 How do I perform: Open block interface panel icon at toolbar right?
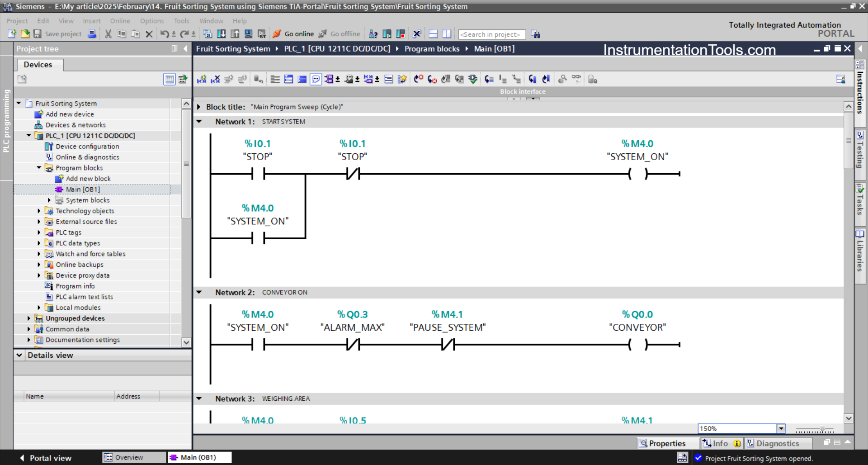[840, 79]
